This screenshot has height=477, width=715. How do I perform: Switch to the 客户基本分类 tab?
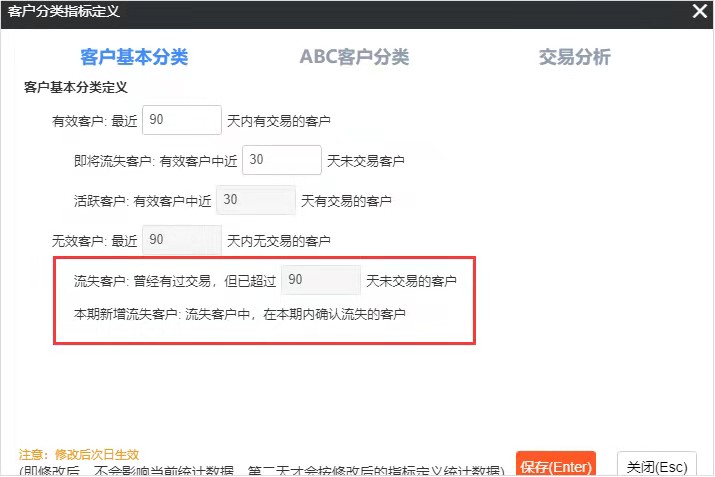(x=134, y=57)
